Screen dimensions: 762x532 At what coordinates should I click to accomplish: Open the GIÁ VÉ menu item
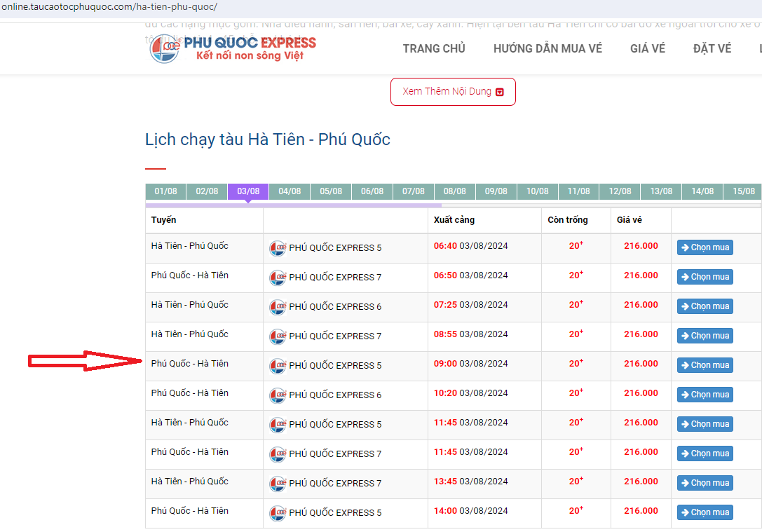coord(647,48)
